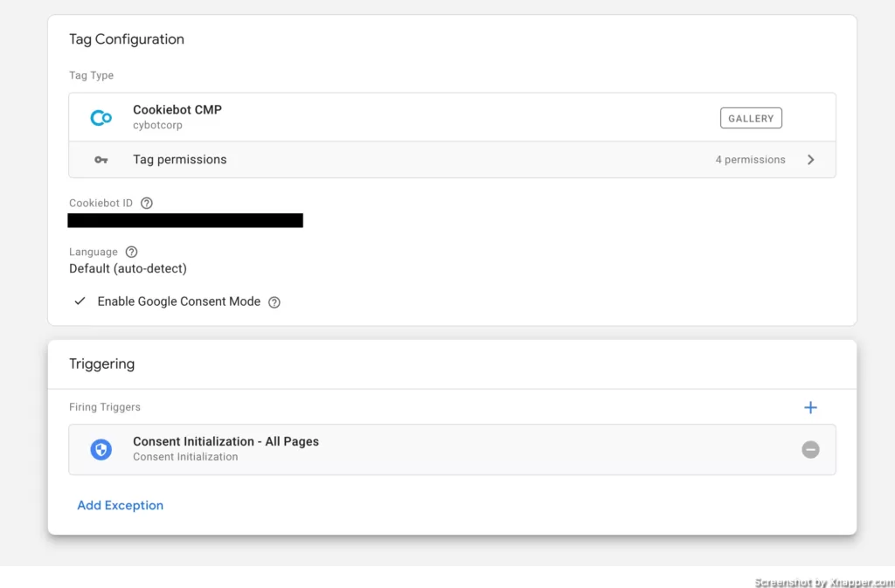Screen dimensions: 895x588
Task: Click the 'Tag Type' label
Action: point(91,75)
